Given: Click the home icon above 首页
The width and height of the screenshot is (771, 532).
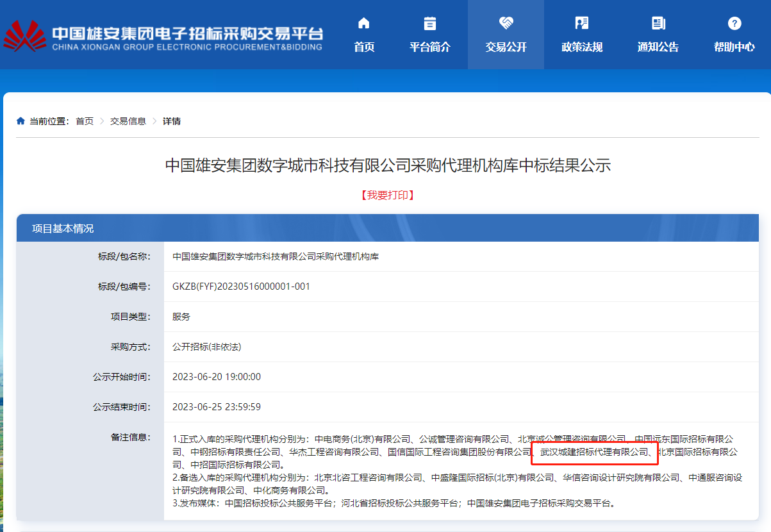Looking at the screenshot, I should pyautogui.click(x=364, y=24).
